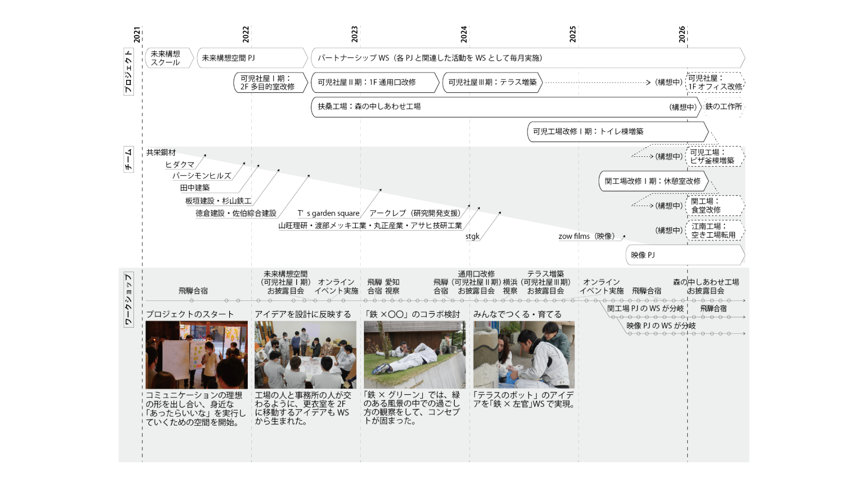Image resolution: width=868 pixels, height=488 pixels.
Task: Click the team entry アークレブ（研究開発支援）
Action: pos(416,213)
